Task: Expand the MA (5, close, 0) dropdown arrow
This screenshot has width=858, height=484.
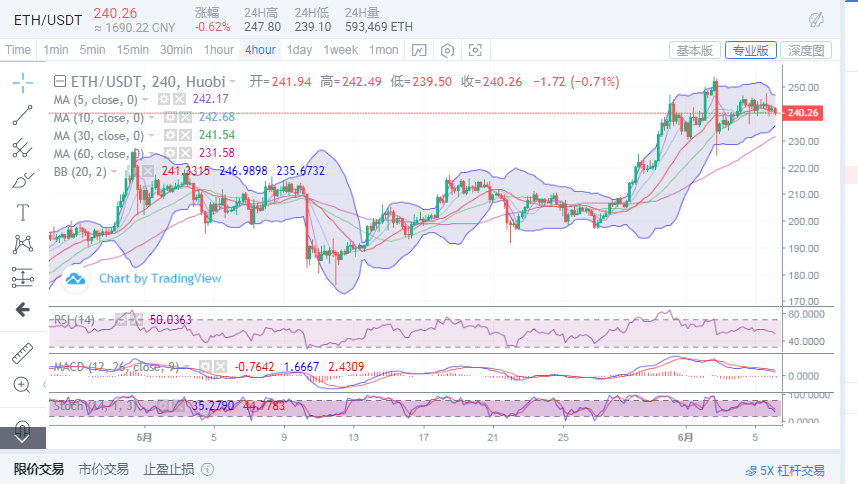Action: coord(145,99)
